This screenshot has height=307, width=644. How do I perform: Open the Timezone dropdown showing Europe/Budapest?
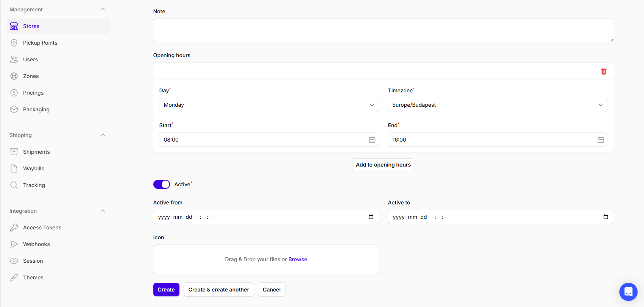coord(497,105)
